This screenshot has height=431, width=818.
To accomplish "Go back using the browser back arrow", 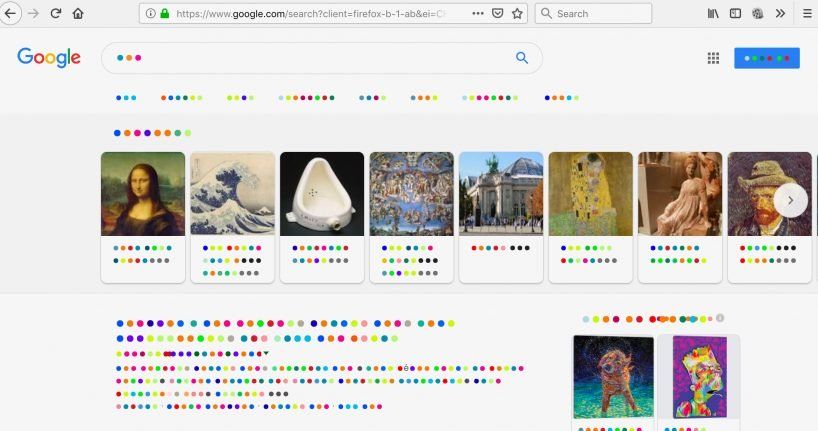I will click(x=10, y=14).
